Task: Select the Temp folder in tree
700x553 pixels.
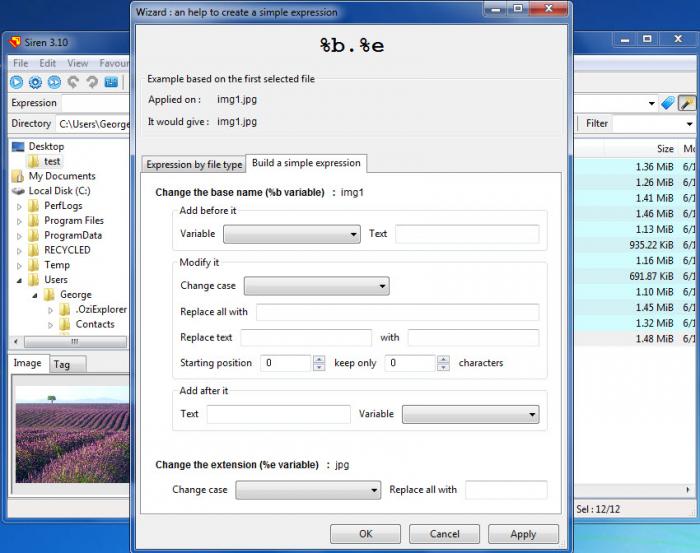Action: pyautogui.click(x=57, y=265)
